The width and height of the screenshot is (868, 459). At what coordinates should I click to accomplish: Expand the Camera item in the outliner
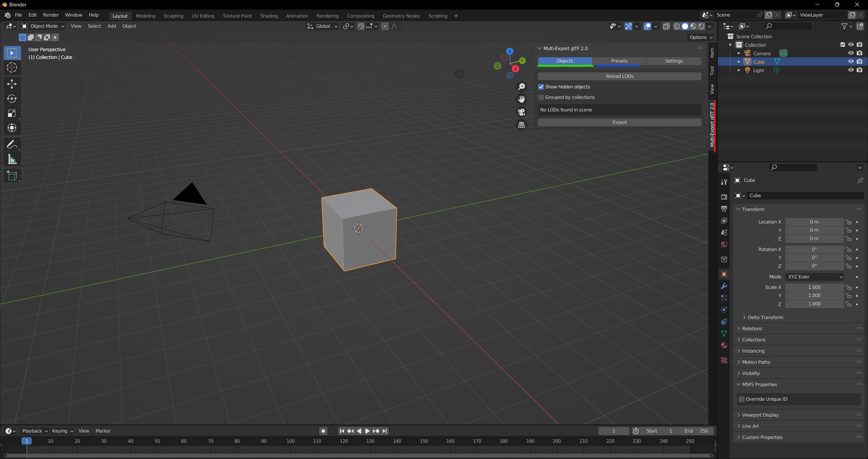pyautogui.click(x=739, y=53)
